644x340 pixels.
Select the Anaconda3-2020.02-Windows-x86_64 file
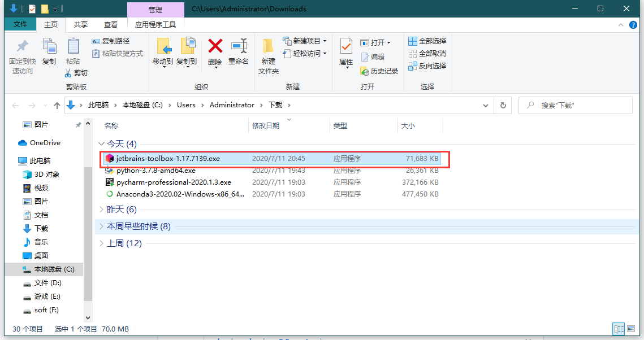click(271, 194)
